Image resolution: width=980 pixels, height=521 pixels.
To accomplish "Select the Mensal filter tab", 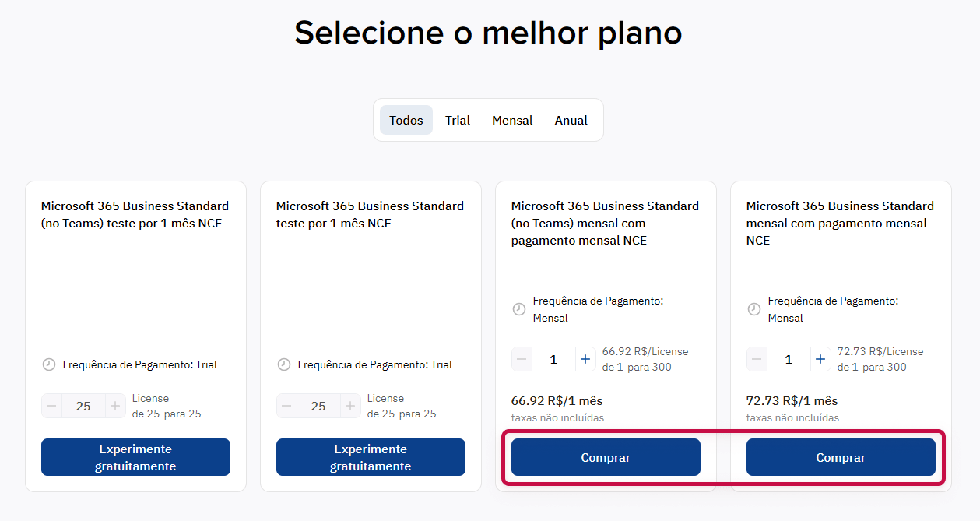I will 512,120.
